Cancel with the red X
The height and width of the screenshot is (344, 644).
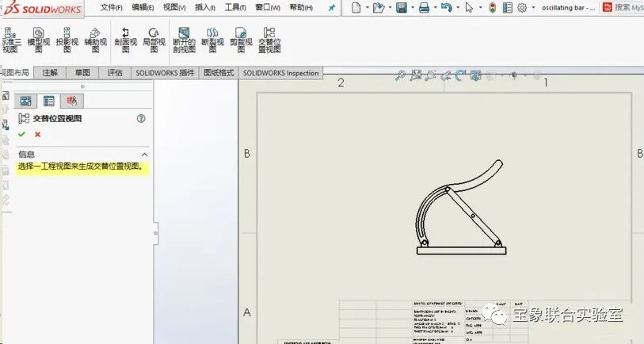(x=37, y=135)
